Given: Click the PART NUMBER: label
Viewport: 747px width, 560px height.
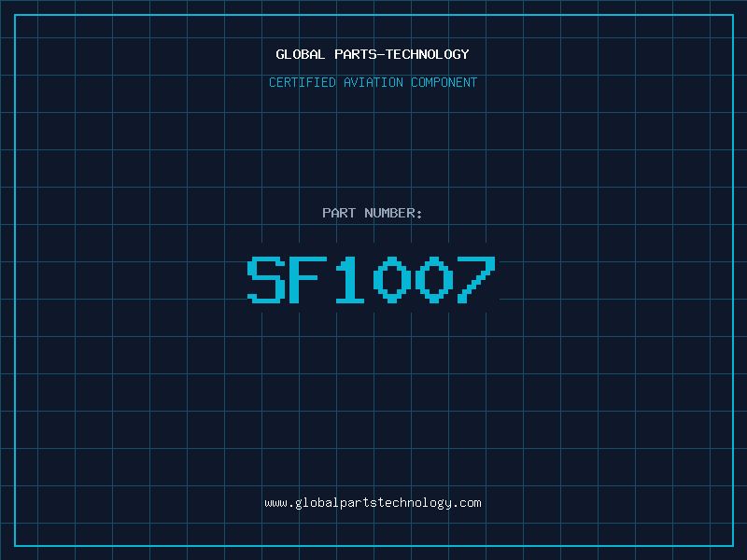Looking at the screenshot, I should [372, 213].
